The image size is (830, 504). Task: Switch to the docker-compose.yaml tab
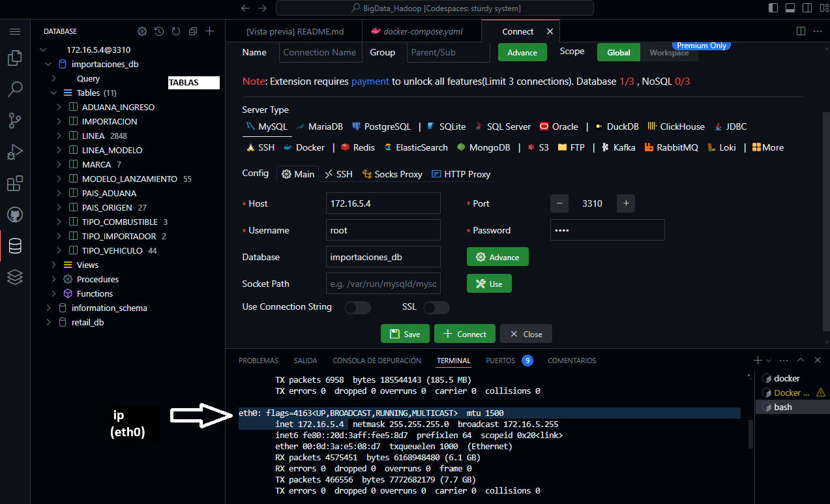pyautogui.click(x=417, y=32)
